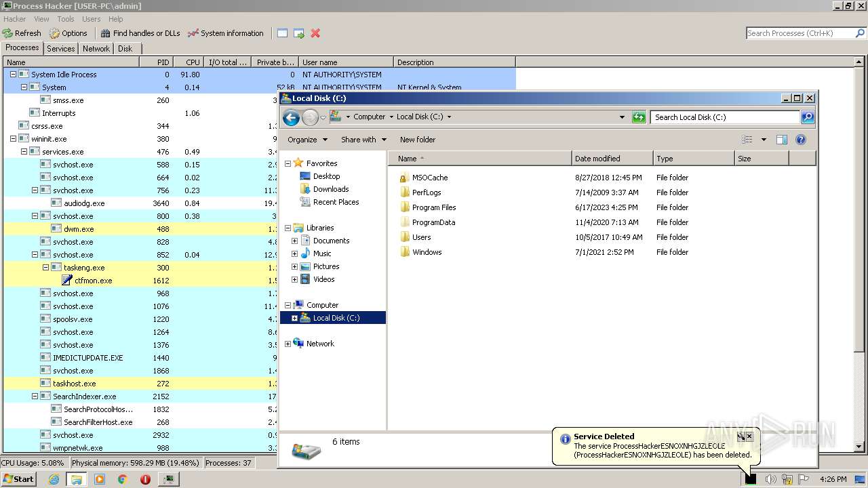Change view icon in Explorer toolbar

(747, 140)
